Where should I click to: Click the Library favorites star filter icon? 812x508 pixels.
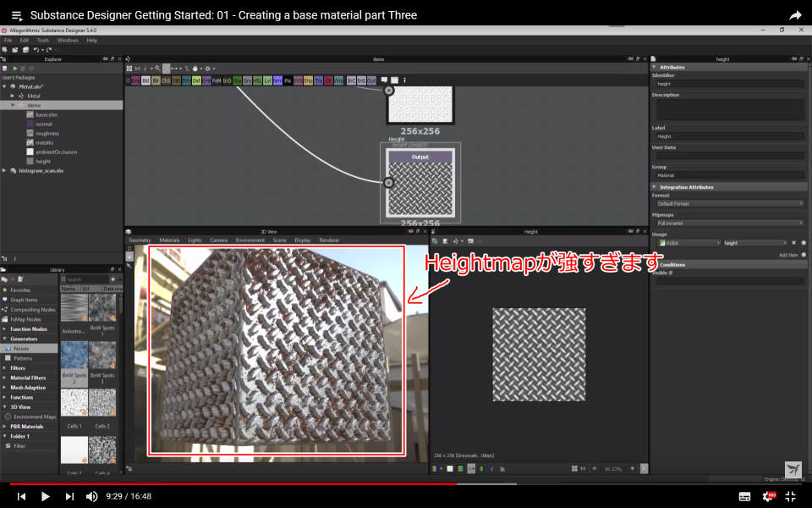click(112, 279)
